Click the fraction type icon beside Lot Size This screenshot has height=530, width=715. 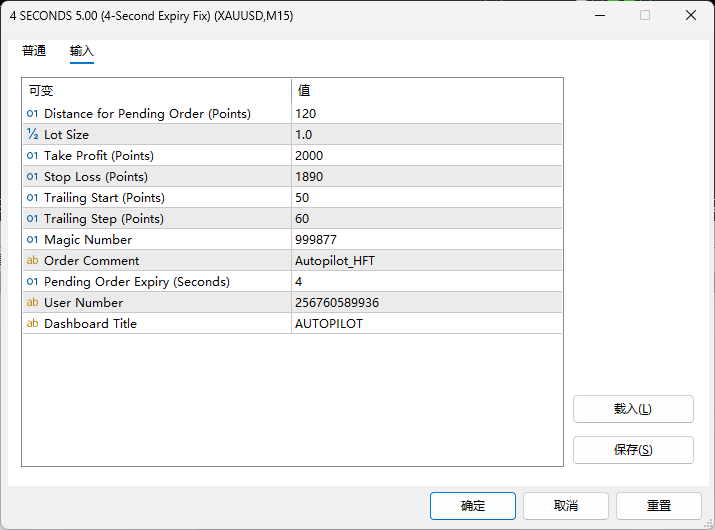click(x=32, y=135)
